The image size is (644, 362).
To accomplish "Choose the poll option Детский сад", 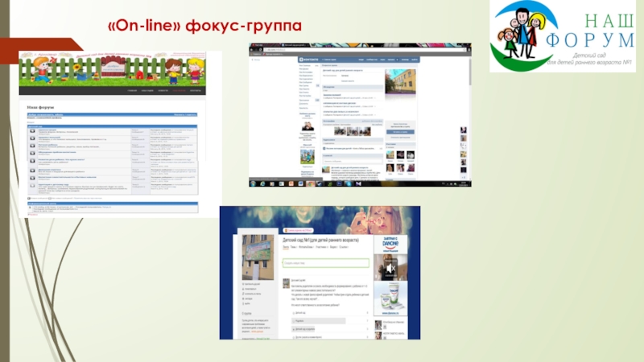I will (330, 313).
